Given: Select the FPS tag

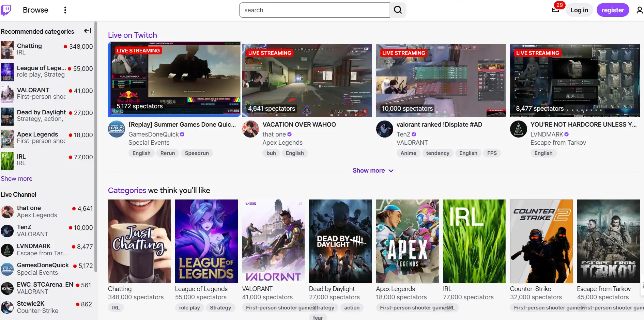Looking at the screenshot, I should pos(492,153).
